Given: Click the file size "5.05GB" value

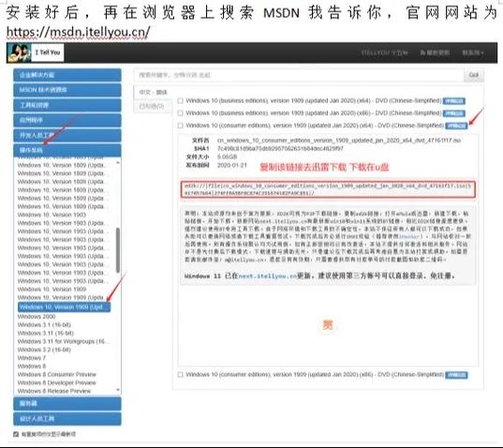Looking at the screenshot, I should click(227, 157).
